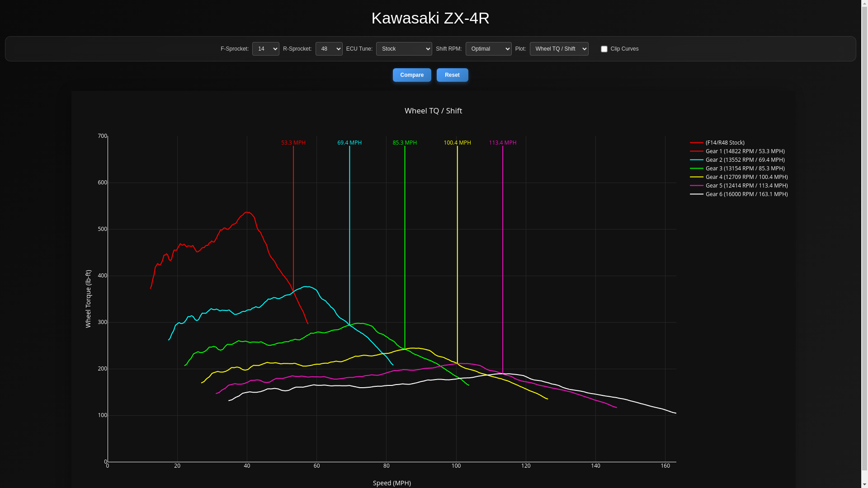This screenshot has width=868, height=488.
Task: Toggle the Gear 4 legend entry
Action: [x=739, y=177]
